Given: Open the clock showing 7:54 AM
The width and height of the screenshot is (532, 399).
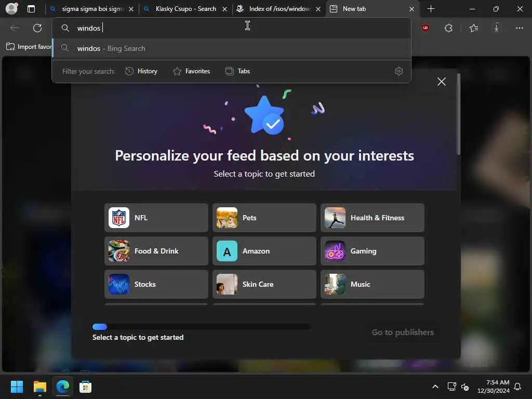Looking at the screenshot, I should (494, 387).
